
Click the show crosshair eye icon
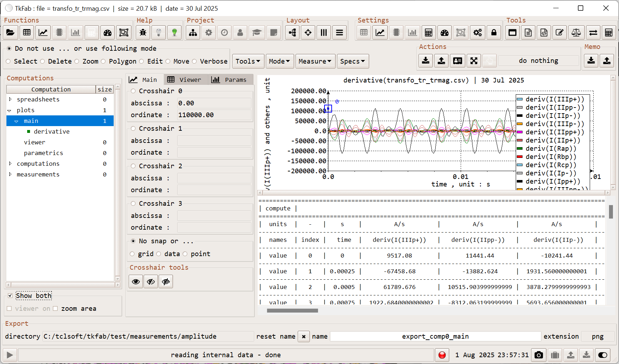pyautogui.click(x=135, y=281)
